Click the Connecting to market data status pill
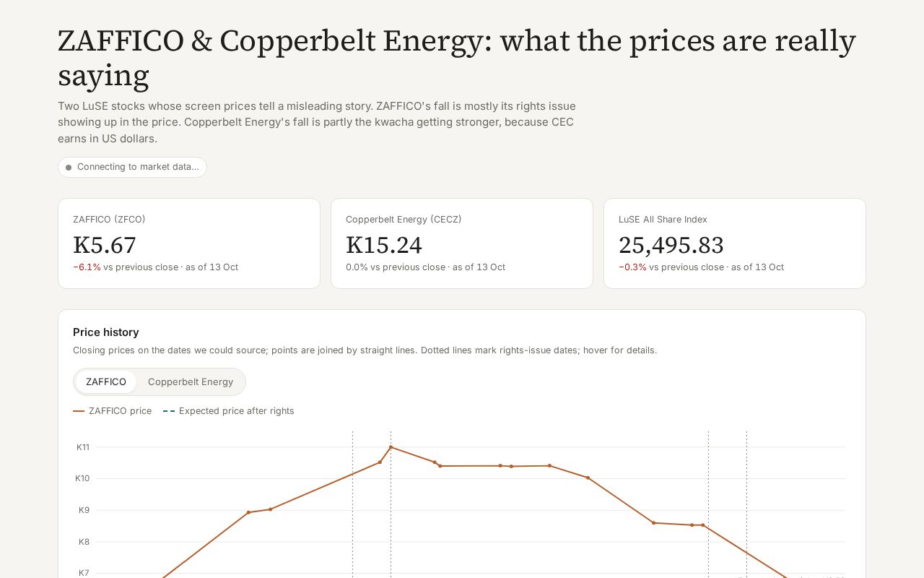The width and height of the screenshot is (924, 578). tap(132, 167)
